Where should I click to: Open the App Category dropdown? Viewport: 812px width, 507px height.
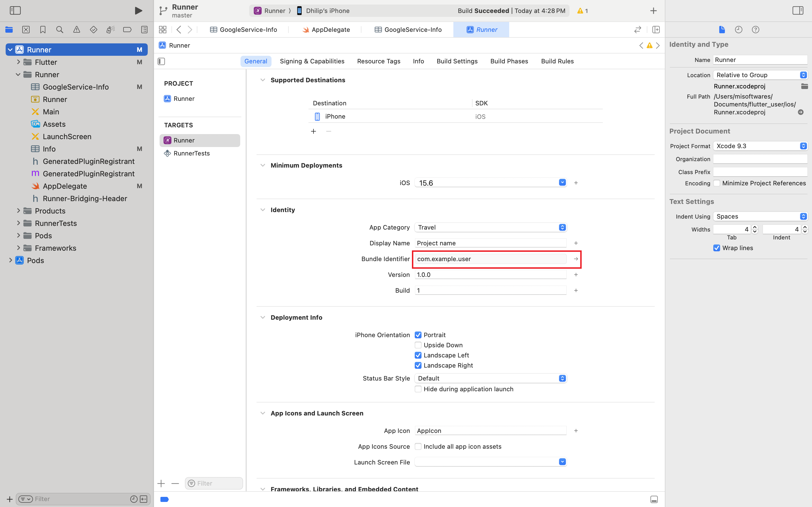(x=491, y=227)
